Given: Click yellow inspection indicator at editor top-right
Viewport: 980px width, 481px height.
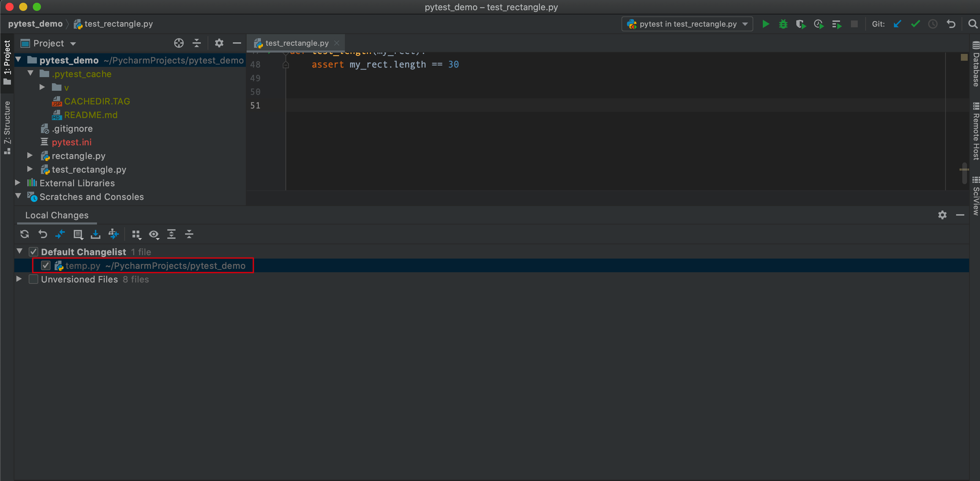Looking at the screenshot, I should pyautogui.click(x=964, y=57).
